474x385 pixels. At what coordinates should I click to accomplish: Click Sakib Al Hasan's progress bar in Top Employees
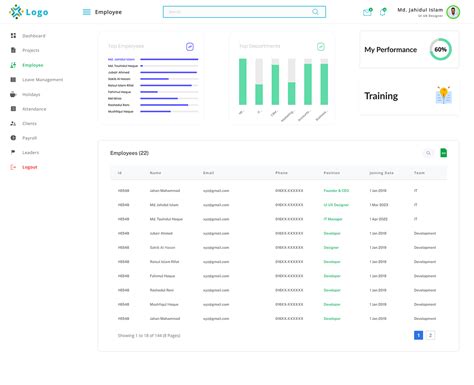(x=169, y=79)
